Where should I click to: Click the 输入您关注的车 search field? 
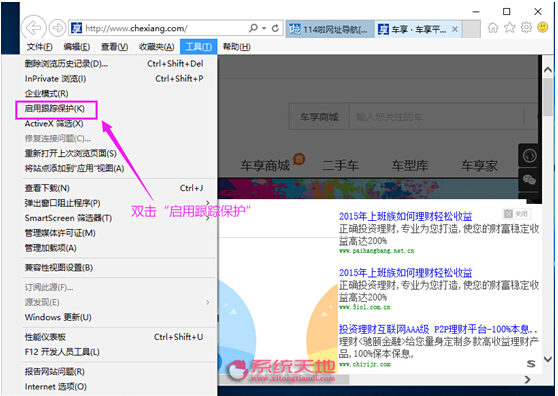[x=437, y=117]
